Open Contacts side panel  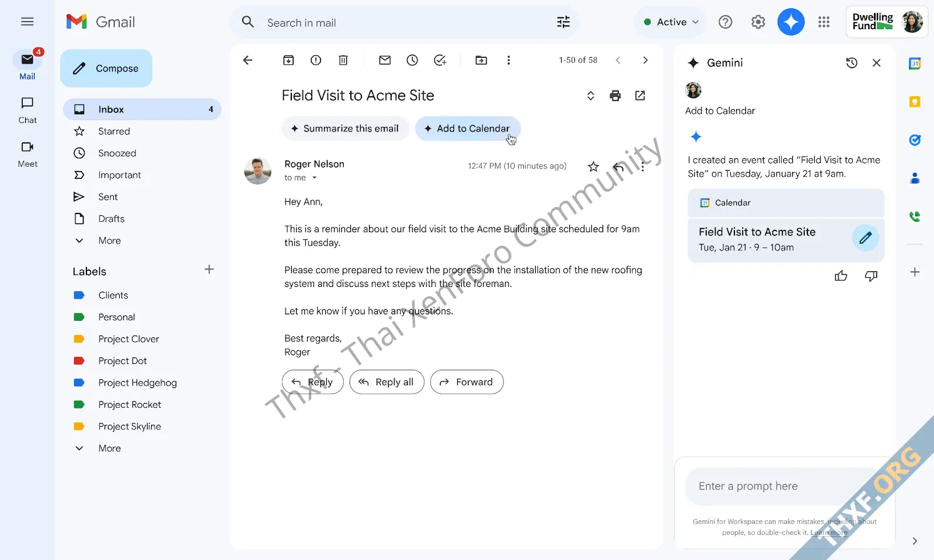915,178
